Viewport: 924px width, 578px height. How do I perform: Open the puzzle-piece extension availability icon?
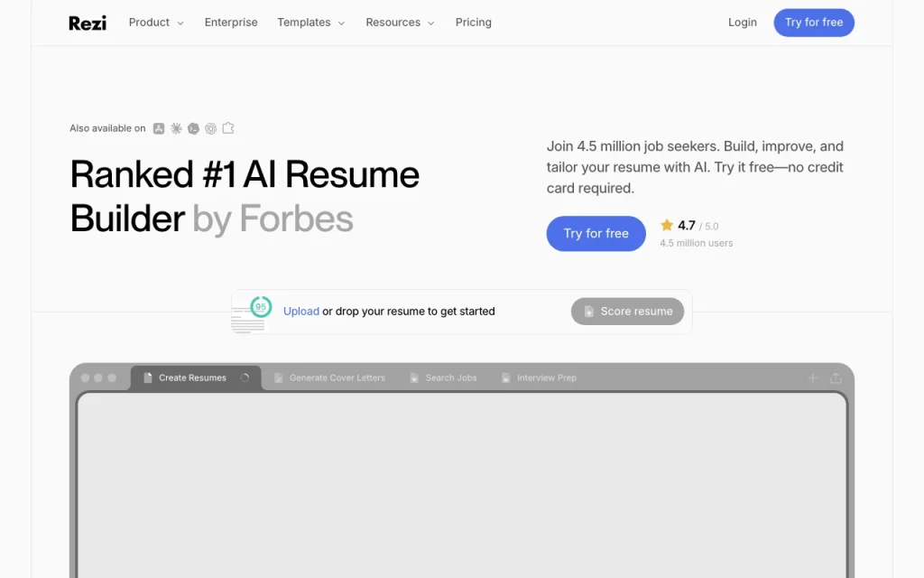(x=228, y=128)
